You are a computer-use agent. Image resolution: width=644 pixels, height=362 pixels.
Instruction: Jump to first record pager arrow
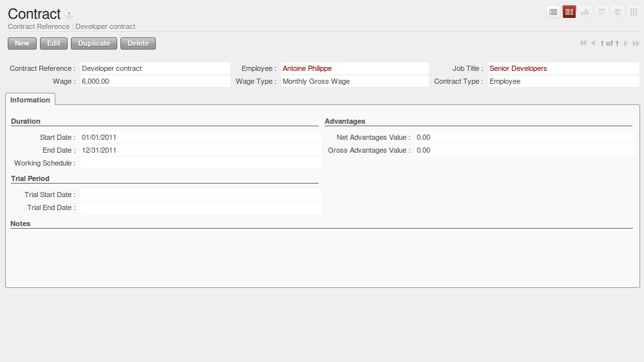[583, 43]
